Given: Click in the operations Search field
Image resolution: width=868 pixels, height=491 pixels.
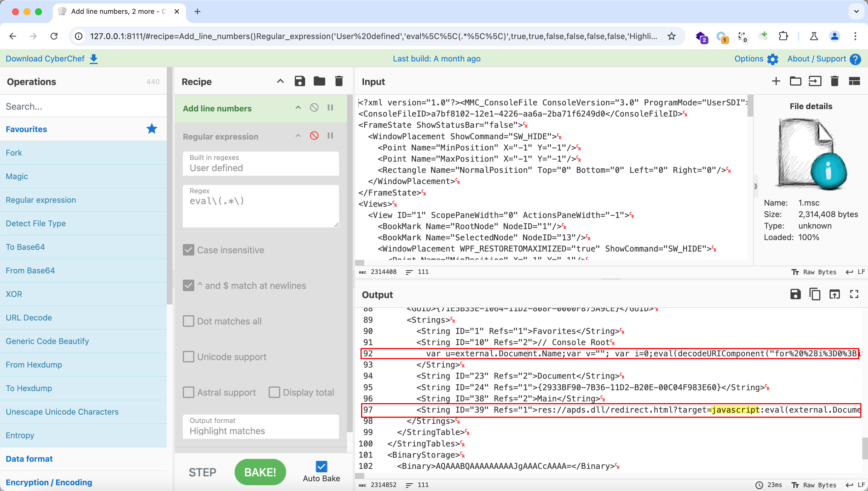Looking at the screenshot, I should pos(83,106).
